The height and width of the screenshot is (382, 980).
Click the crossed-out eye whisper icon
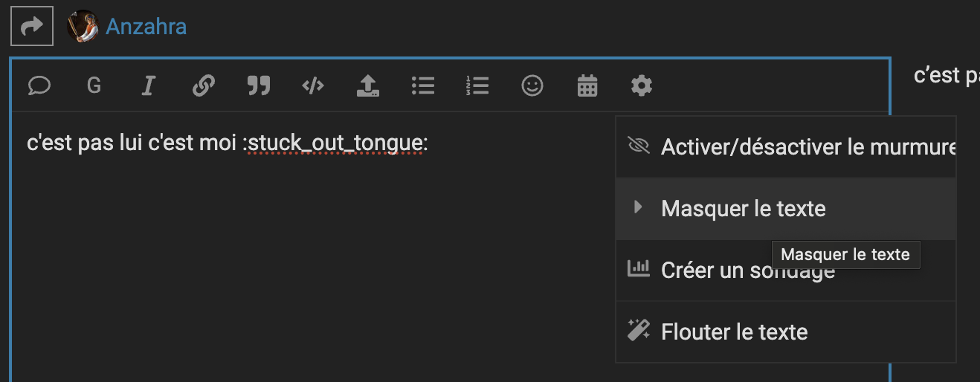(639, 145)
